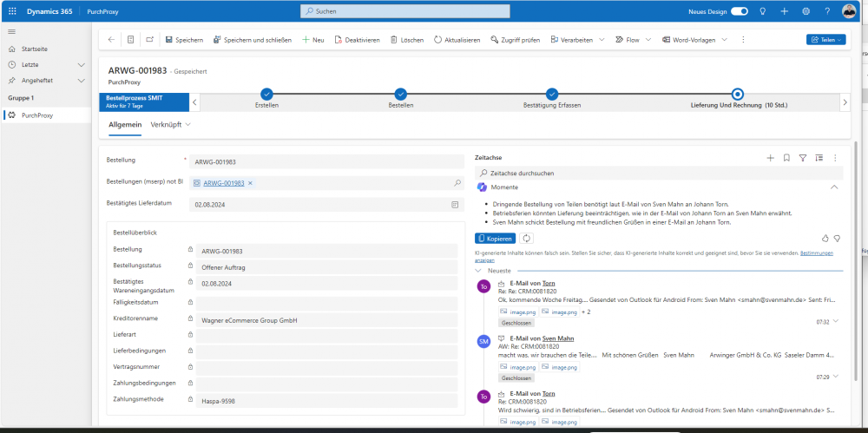Click the timeline filter funnel icon
Screen dimensions: 868x433
pos(802,158)
